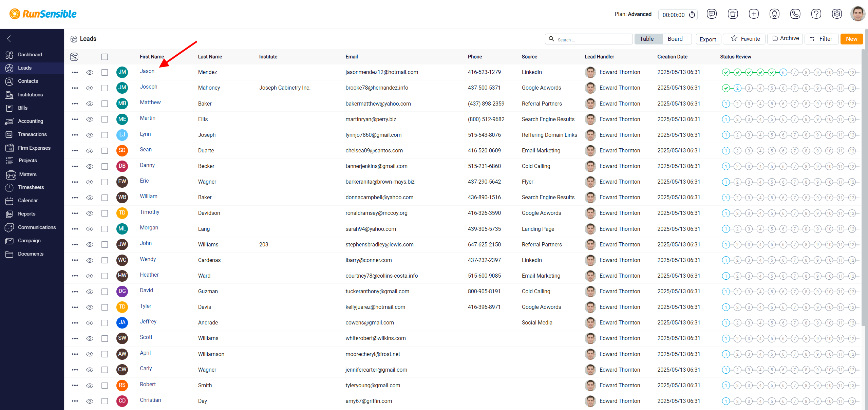Check the select-all checkbox in table header
868x410 pixels.
click(105, 57)
